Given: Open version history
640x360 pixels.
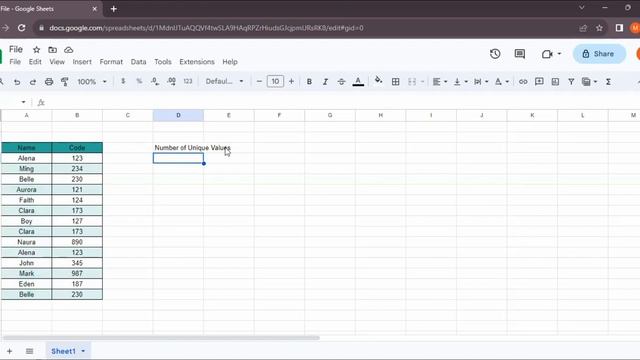Looking at the screenshot, I should [495, 53].
